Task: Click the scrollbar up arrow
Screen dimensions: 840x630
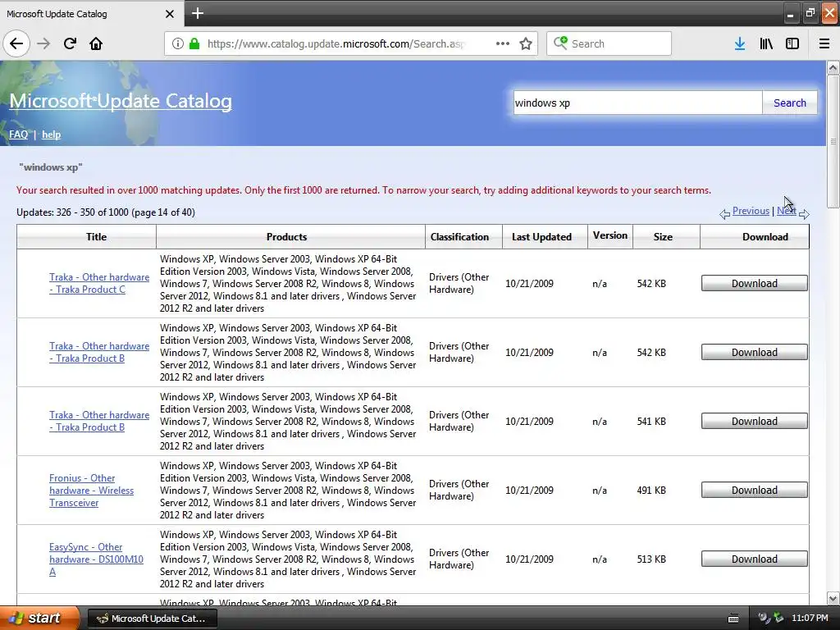Action: [833, 67]
